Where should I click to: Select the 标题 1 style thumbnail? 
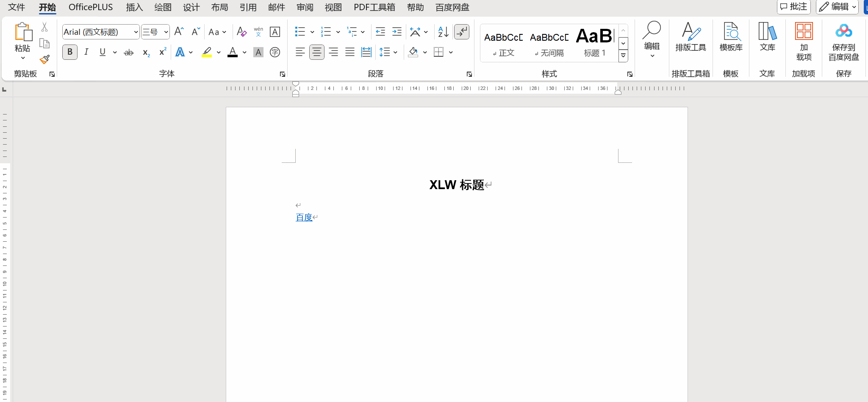pos(594,42)
